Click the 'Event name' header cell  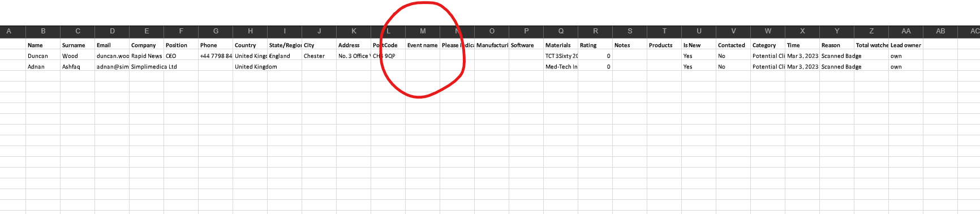click(x=423, y=45)
